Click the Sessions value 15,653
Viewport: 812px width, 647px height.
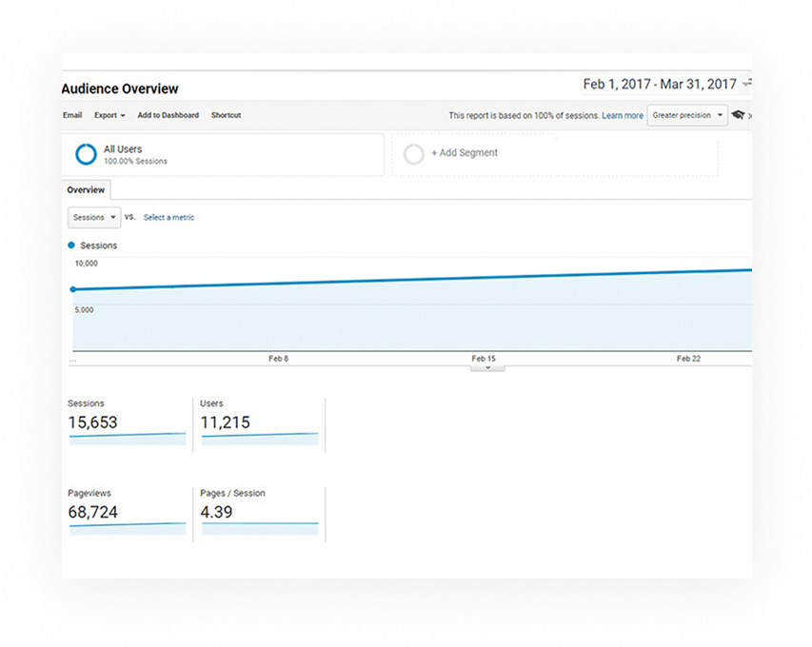pos(92,422)
